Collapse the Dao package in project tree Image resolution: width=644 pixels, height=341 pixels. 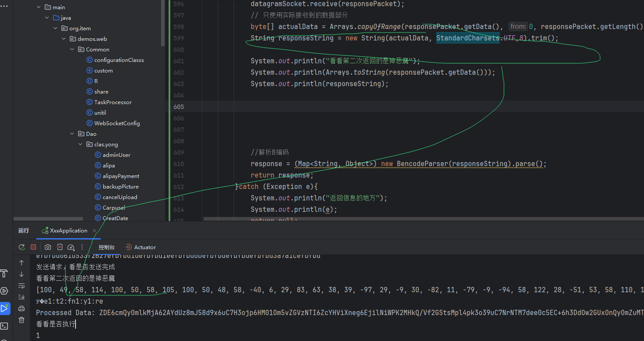[x=72, y=134]
